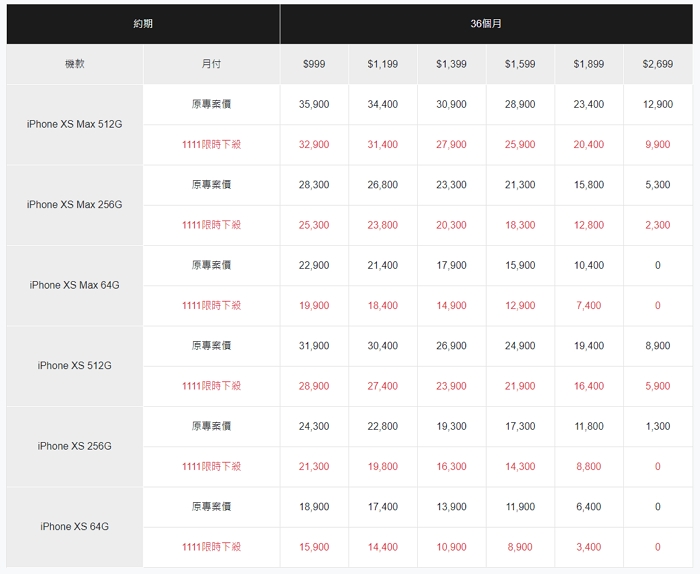This screenshot has height=574, width=700.
Task: Click the $1,599 plan column header
Action: pyautogui.click(x=520, y=64)
